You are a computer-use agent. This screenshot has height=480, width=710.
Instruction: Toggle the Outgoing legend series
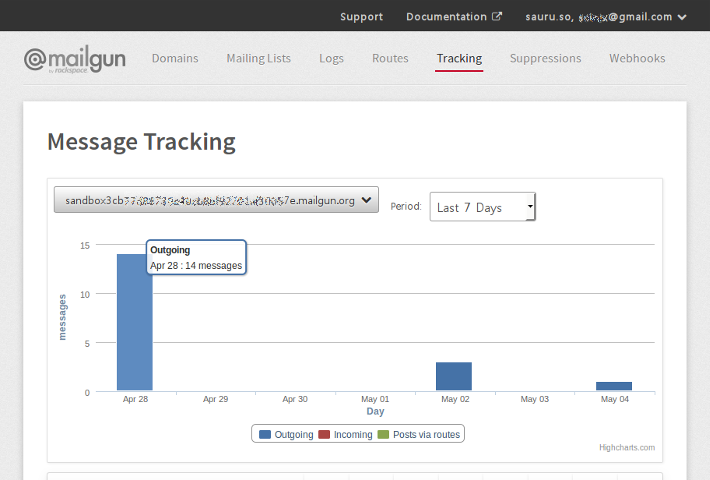click(x=286, y=435)
